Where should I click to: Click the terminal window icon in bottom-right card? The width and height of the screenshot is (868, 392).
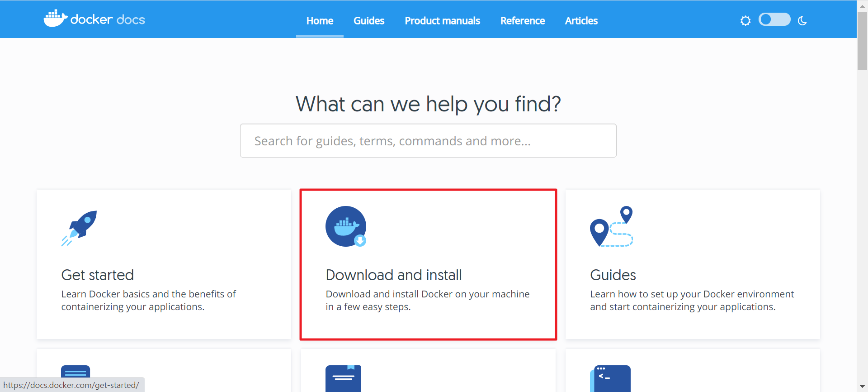[x=610, y=378]
